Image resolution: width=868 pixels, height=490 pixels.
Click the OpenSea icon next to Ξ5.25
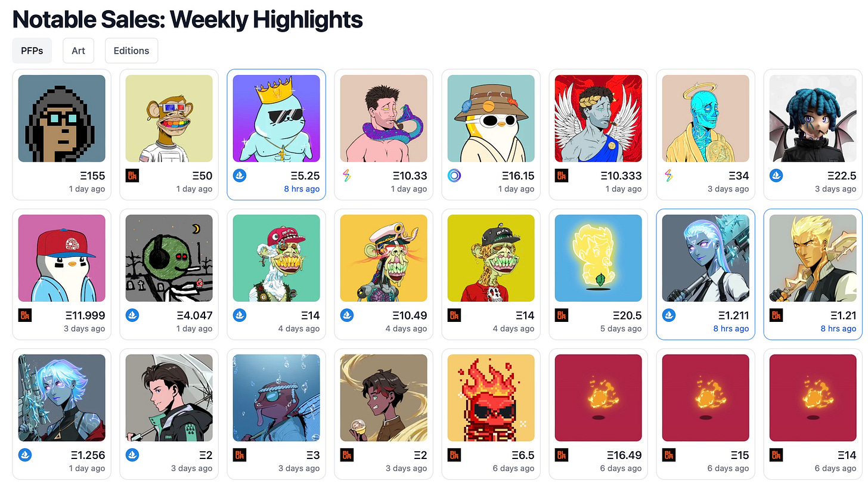click(240, 176)
